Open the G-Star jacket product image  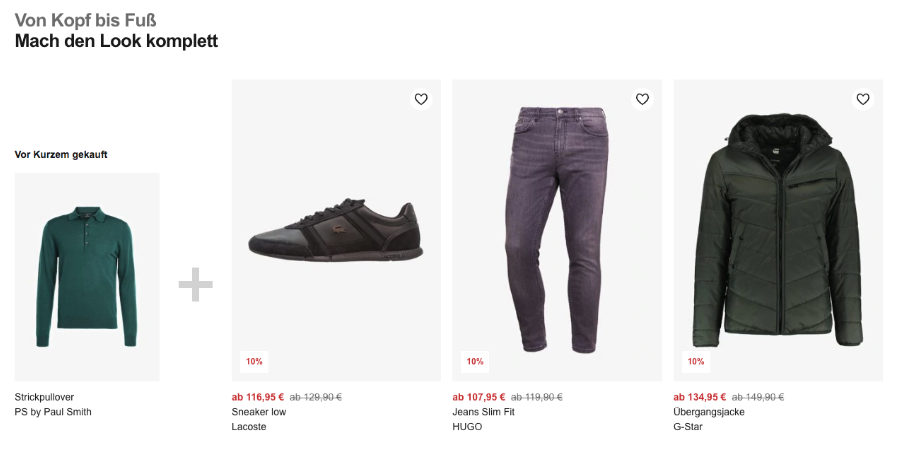point(778,231)
